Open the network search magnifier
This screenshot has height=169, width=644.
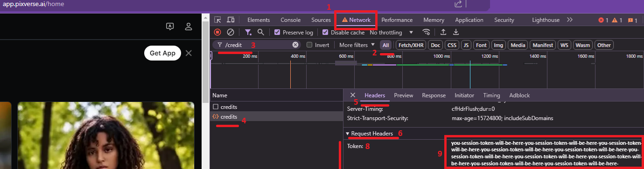261,32
